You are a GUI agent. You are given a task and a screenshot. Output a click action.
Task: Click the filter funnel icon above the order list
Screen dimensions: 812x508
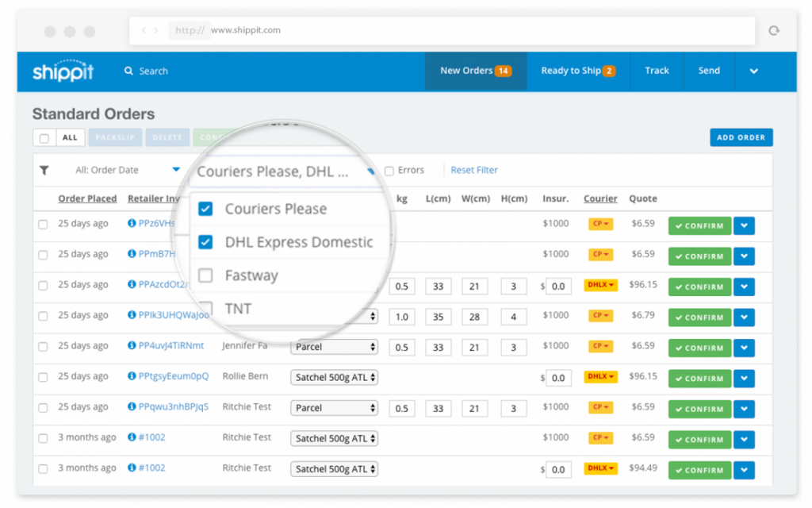click(44, 170)
